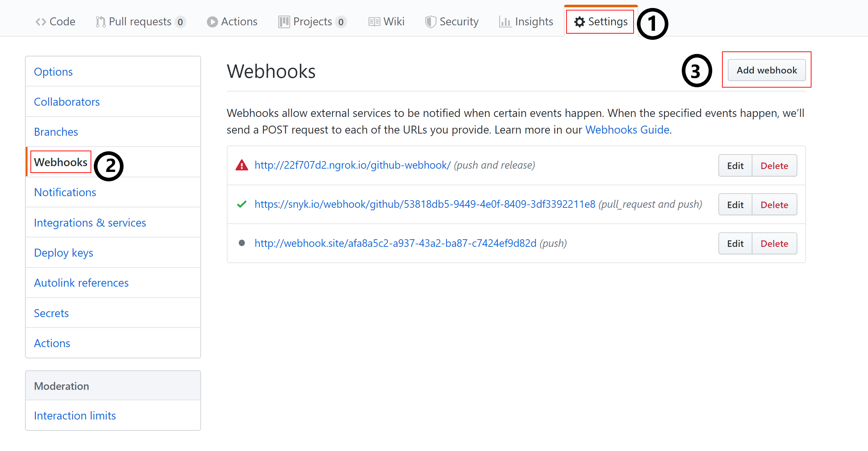Click the green checkmark beside the snyk webhook

coord(242,205)
